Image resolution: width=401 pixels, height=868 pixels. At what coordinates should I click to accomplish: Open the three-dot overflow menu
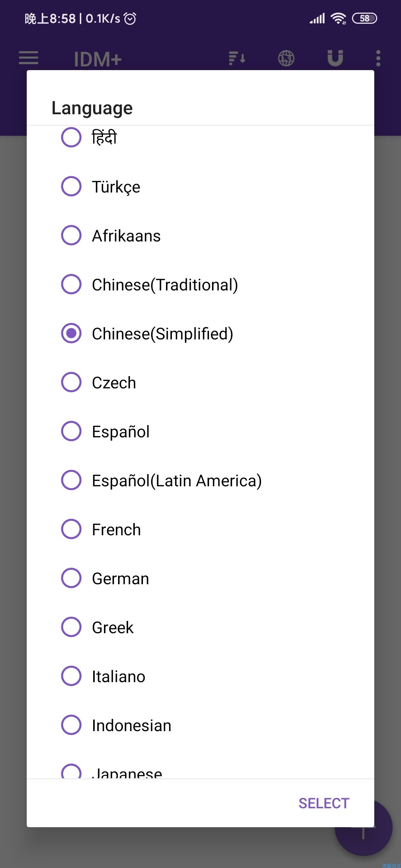click(378, 58)
